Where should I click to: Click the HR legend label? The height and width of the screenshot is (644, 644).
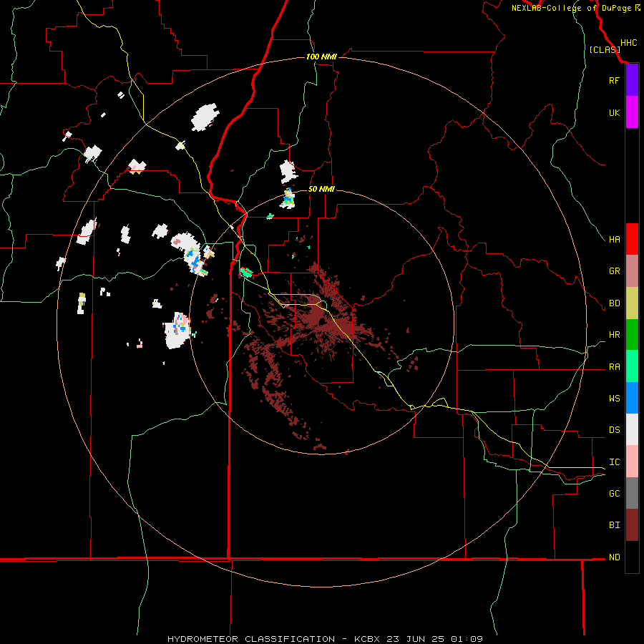point(614,335)
